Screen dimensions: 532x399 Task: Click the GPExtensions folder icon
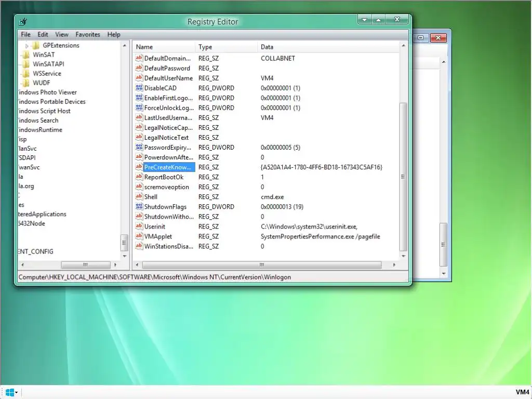point(36,45)
